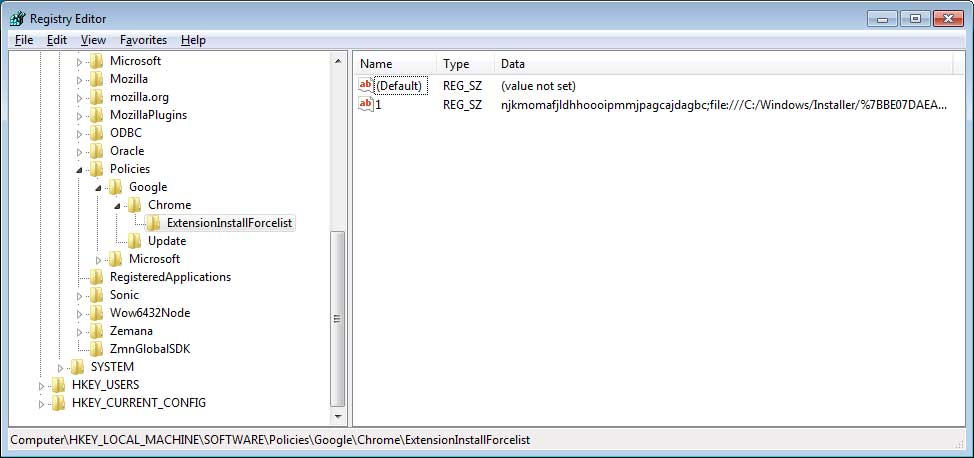Open the File menu
Screen dimensions: 974x458
point(24,40)
